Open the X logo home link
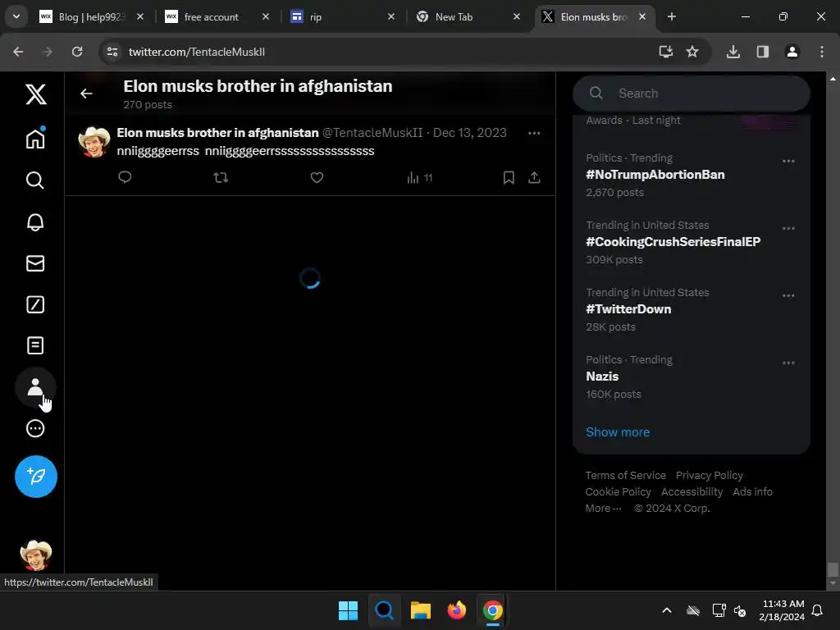This screenshot has height=630, width=840. coord(36,94)
